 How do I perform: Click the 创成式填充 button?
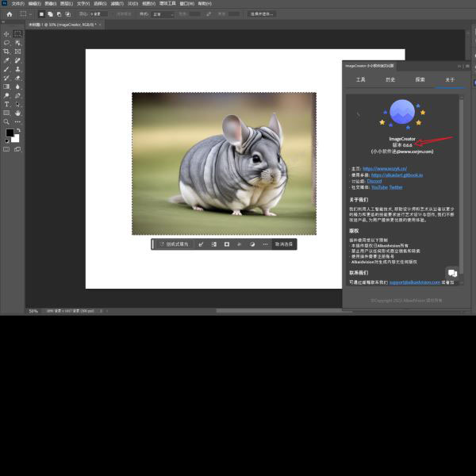click(174, 244)
